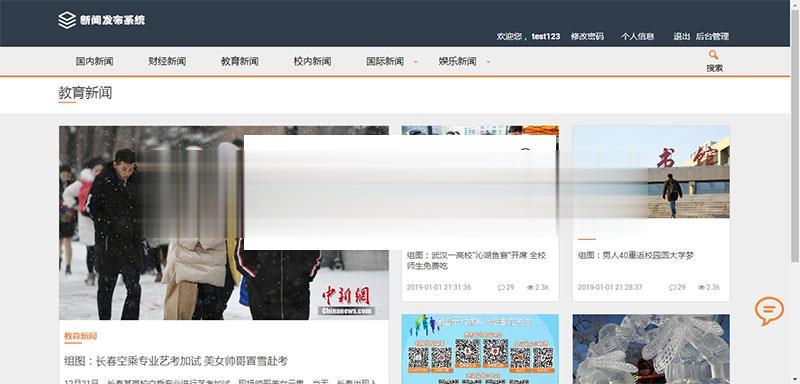Go to the 校内新闻 section
This screenshot has width=800, height=384.
(312, 61)
